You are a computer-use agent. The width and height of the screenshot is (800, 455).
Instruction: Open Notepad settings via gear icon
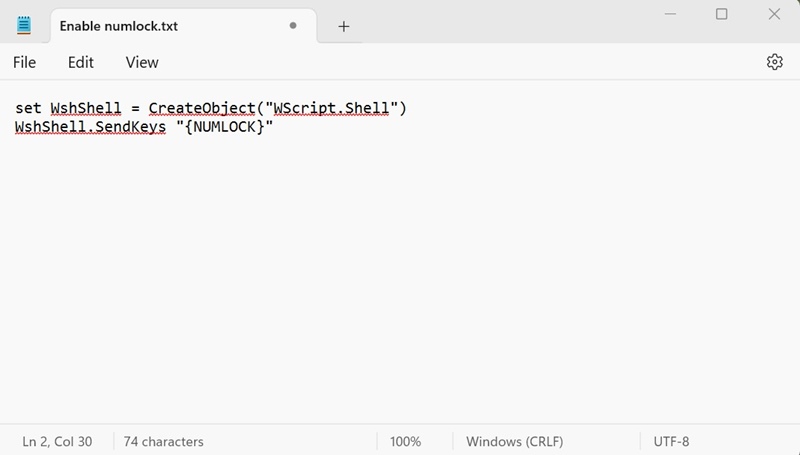point(774,62)
